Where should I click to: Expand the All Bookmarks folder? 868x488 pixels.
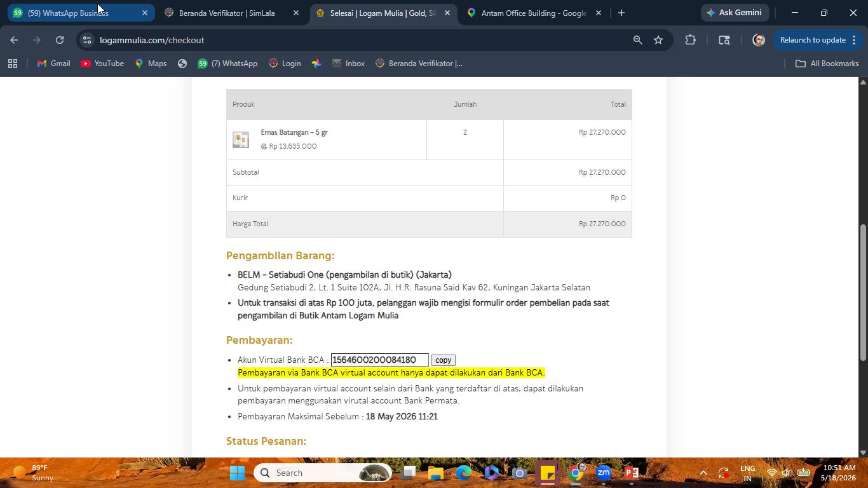point(827,64)
